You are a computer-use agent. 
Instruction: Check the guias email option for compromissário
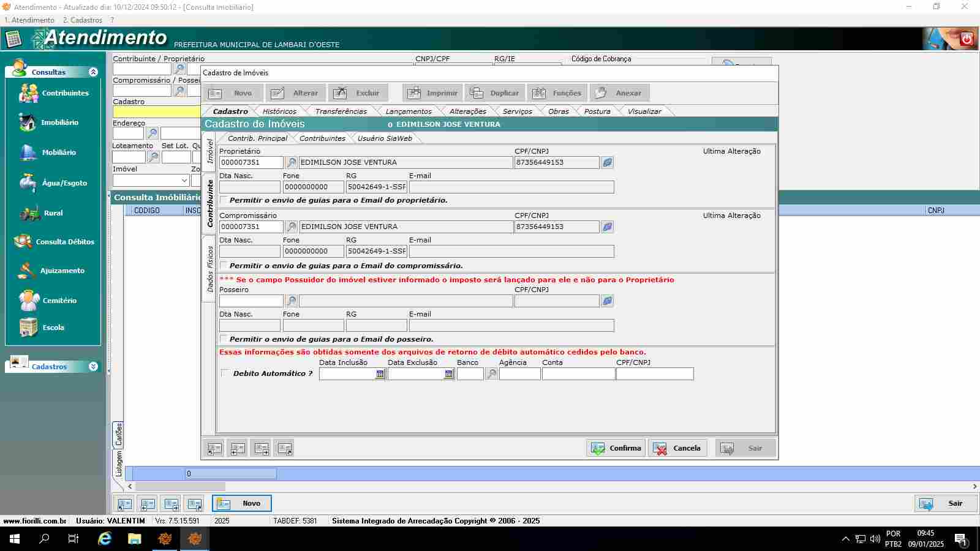pyautogui.click(x=224, y=266)
